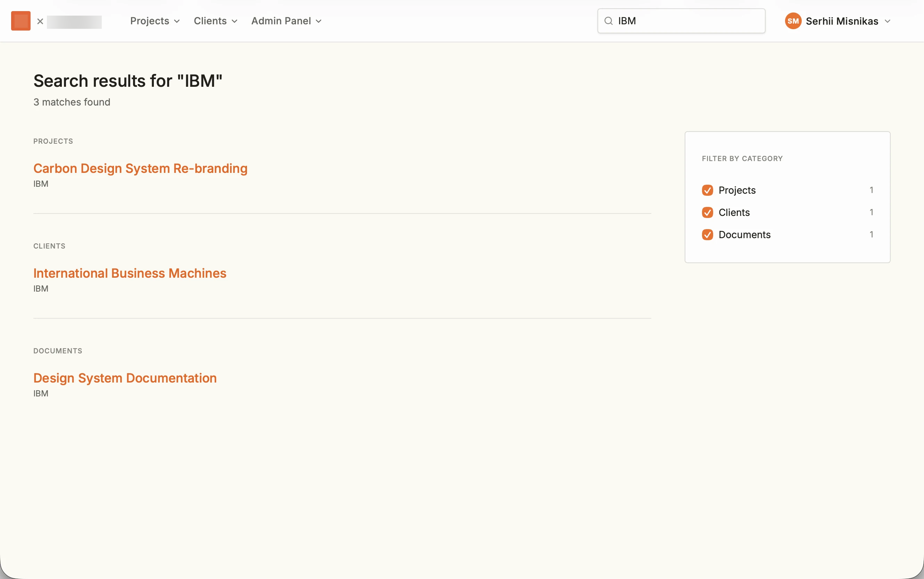
Task: Click the Search results for "IBM" title
Action: [x=128, y=81]
